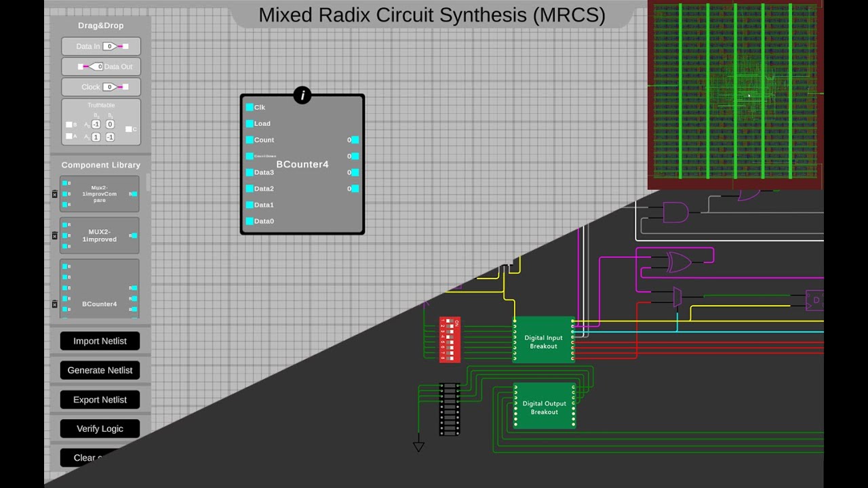Click the Clk input port on BCounter4

point(250,107)
